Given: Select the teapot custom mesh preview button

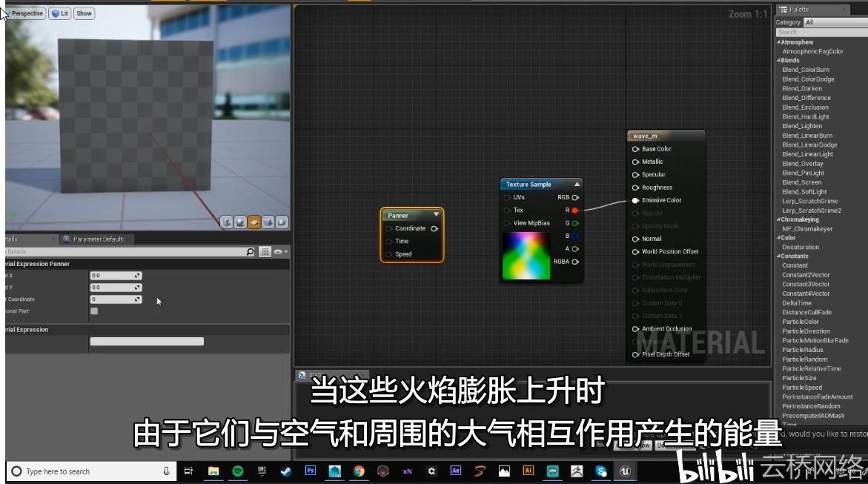Looking at the screenshot, I should (x=282, y=222).
